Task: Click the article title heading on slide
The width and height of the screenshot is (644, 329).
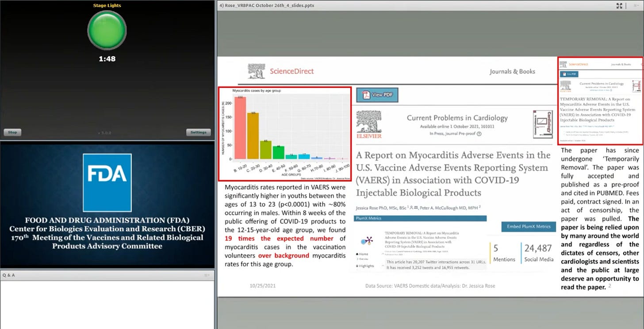Action: point(453,174)
